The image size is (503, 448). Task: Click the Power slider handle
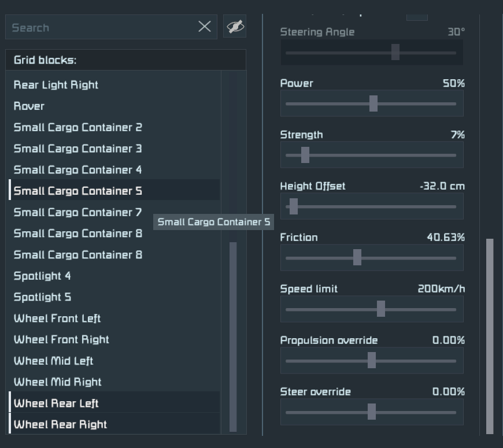pyautogui.click(x=373, y=103)
